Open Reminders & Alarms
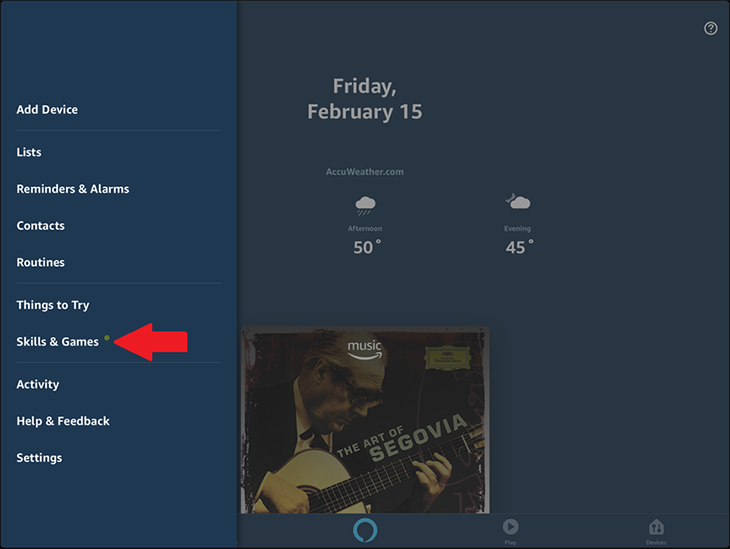This screenshot has height=549, width=730. [73, 189]
